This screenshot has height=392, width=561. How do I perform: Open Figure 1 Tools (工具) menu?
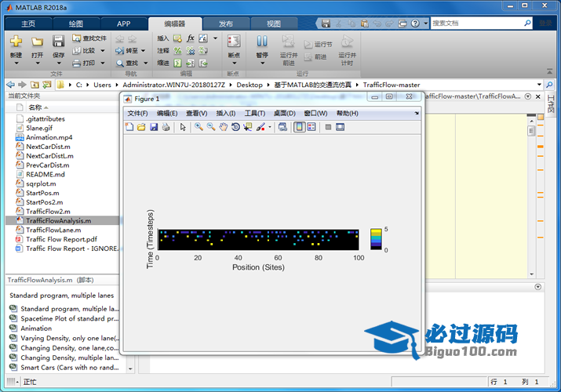click(x=255, y=113)
